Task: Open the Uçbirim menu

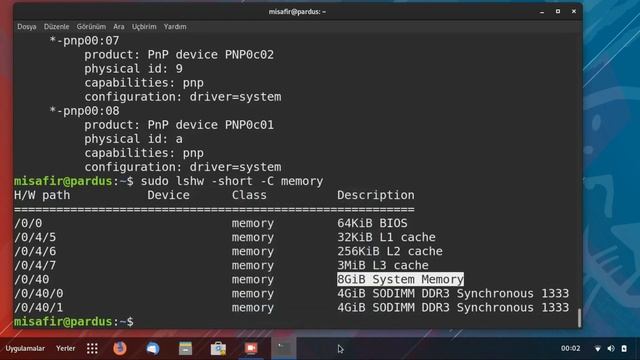Action: 144,27
